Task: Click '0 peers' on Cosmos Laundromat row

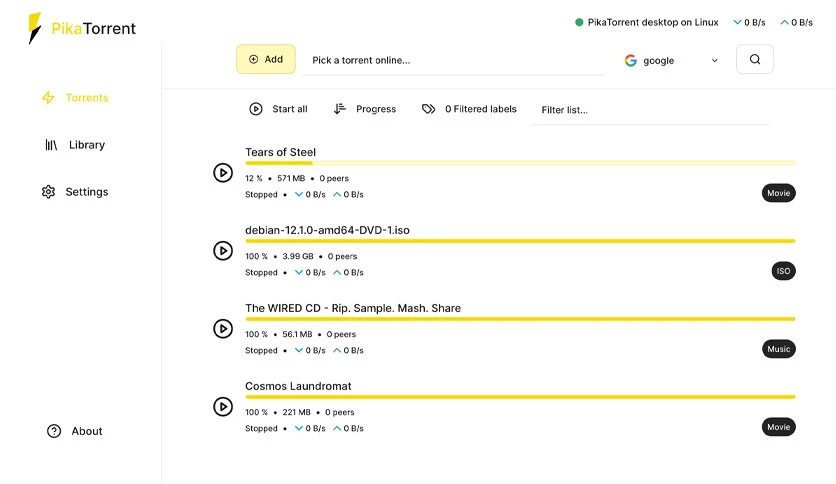Action: 340,412
